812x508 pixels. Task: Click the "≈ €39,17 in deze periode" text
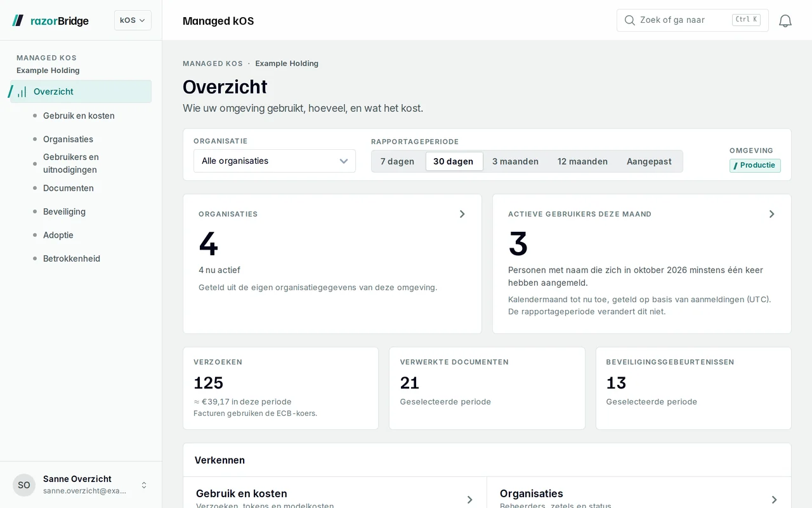[x=242, y=401]
